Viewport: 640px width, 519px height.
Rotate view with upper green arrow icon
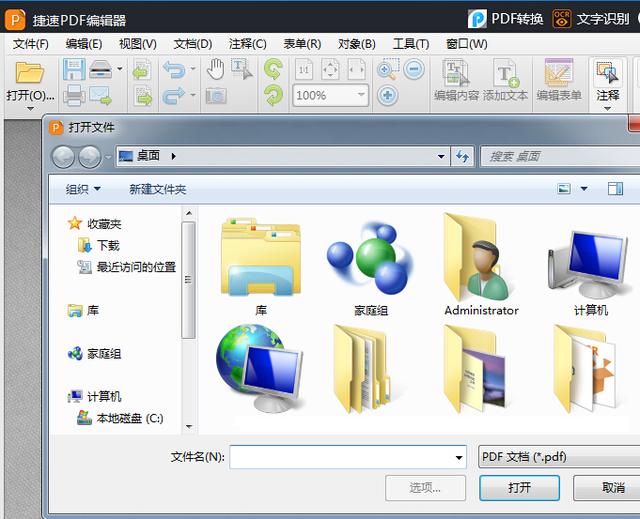pos(273,69)
